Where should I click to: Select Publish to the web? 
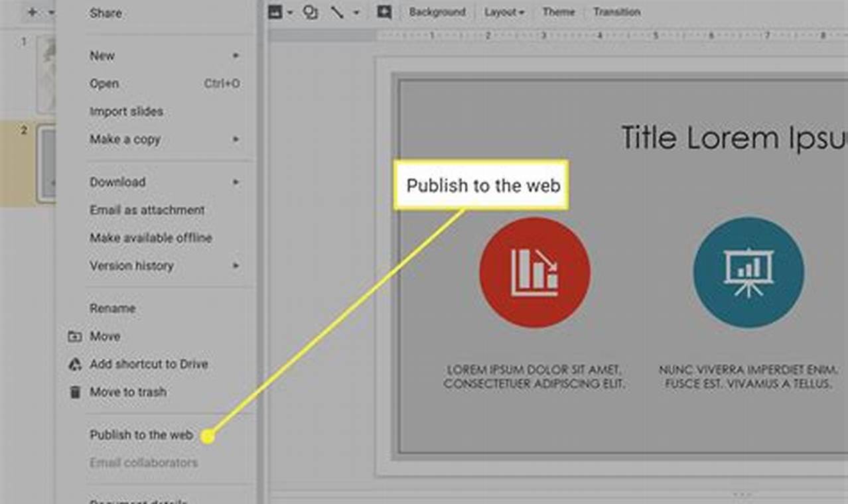141,435
